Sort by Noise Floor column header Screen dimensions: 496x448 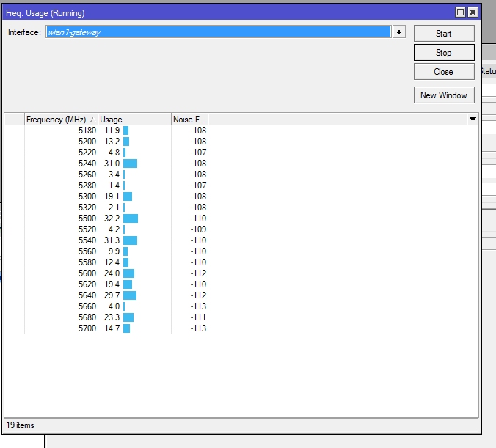189,120
